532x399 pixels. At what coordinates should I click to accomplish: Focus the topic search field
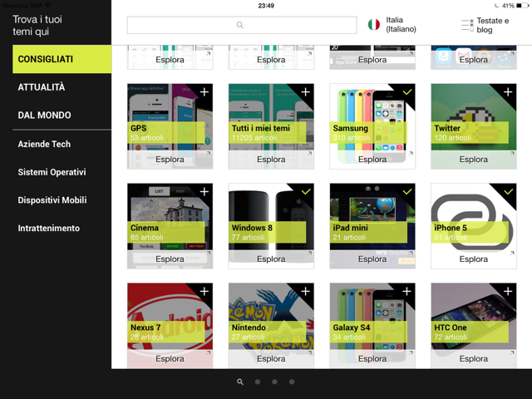pyautogui.click(x=242, y=25)
